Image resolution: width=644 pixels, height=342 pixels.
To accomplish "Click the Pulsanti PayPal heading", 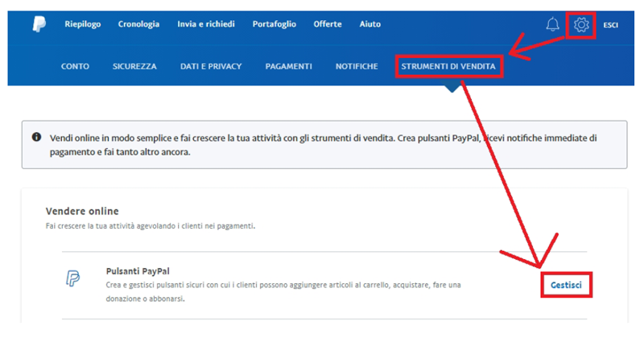I will click(x=138, y=271).
